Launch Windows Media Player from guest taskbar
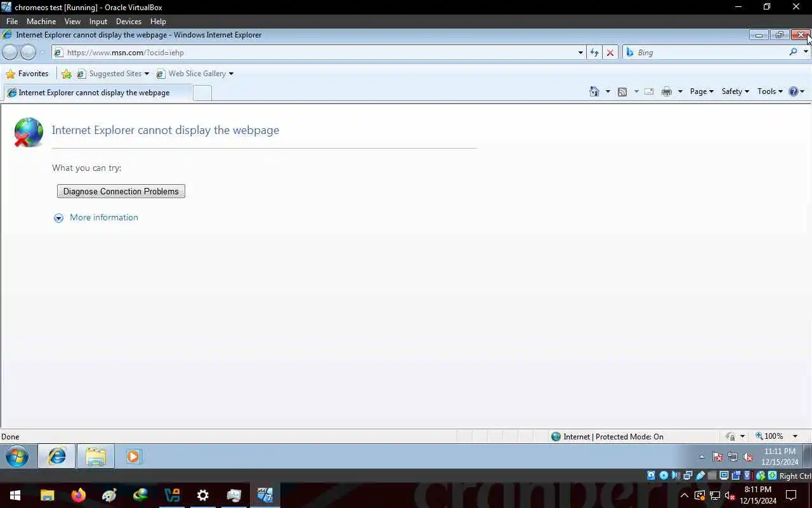The height and width of the screenshot is (508, 812). pyautogui.click(x=134, y=456)
